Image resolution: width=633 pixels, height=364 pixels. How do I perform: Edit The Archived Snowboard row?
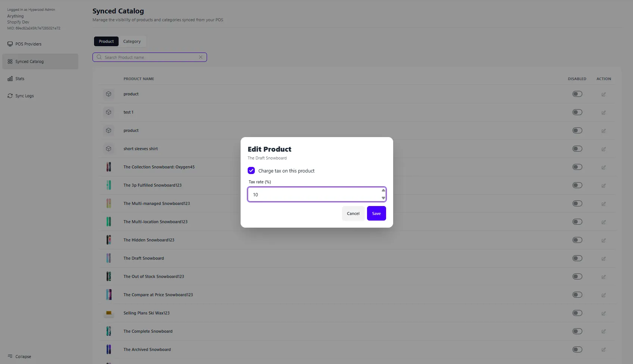click(x=604, y=350)
